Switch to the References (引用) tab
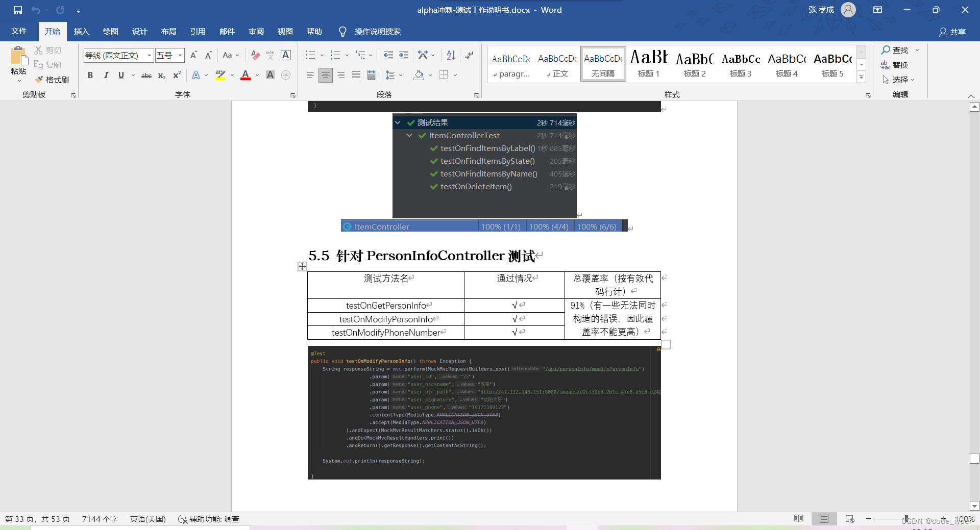 point(198,32)
